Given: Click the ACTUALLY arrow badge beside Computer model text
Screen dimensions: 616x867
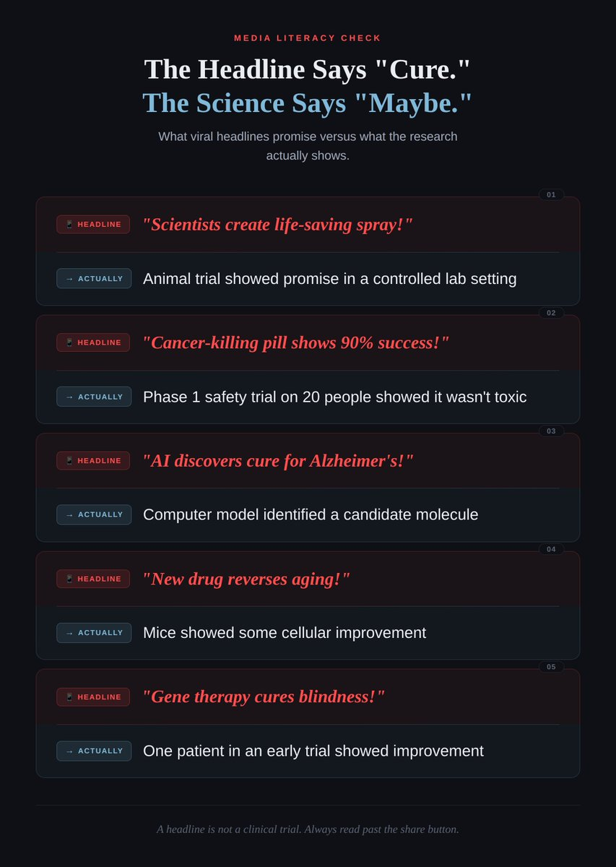Looking at the screenshot, I should (94, 514).
